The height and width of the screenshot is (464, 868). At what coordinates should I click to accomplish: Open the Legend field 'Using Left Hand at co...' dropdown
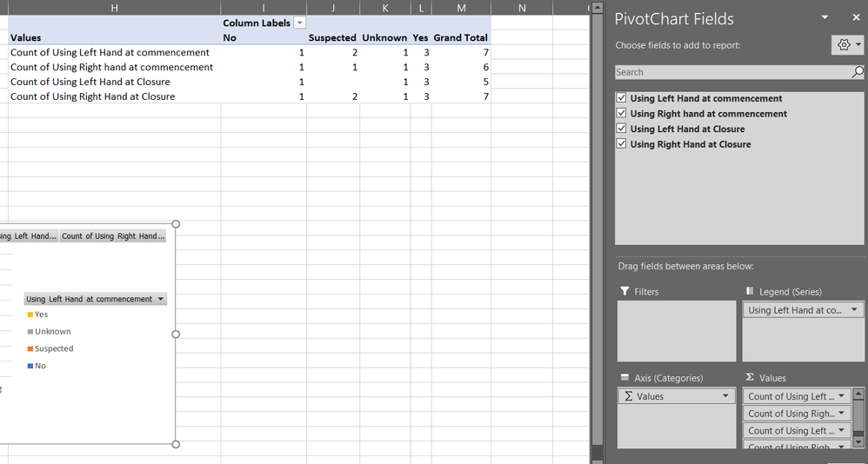pyautogui.click(x=853, y=310)
